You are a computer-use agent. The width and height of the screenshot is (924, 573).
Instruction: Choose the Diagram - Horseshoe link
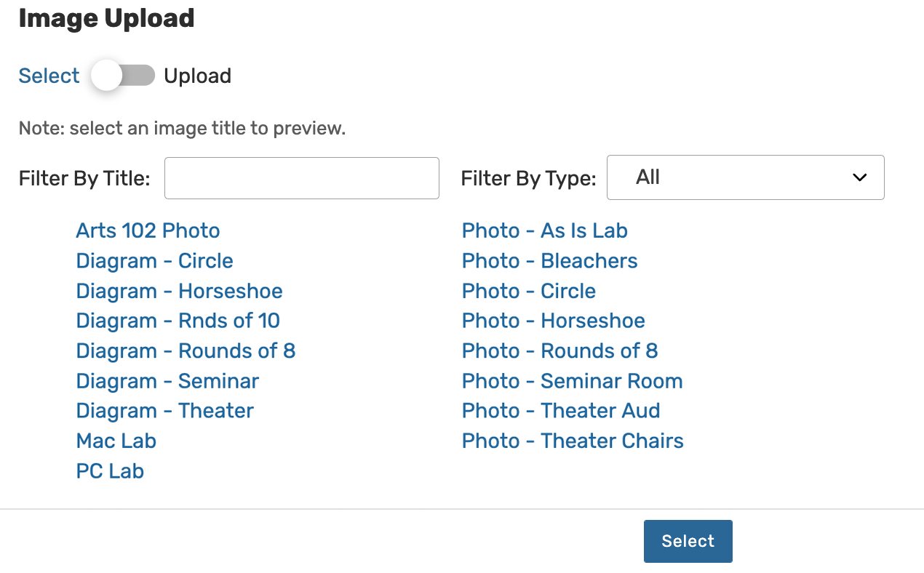click(179, 292)
